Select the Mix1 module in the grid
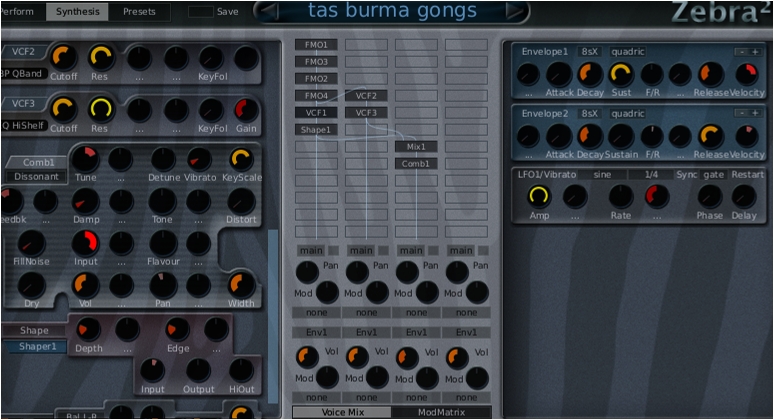This screenshot has width=774, height=420. (416, 147)
